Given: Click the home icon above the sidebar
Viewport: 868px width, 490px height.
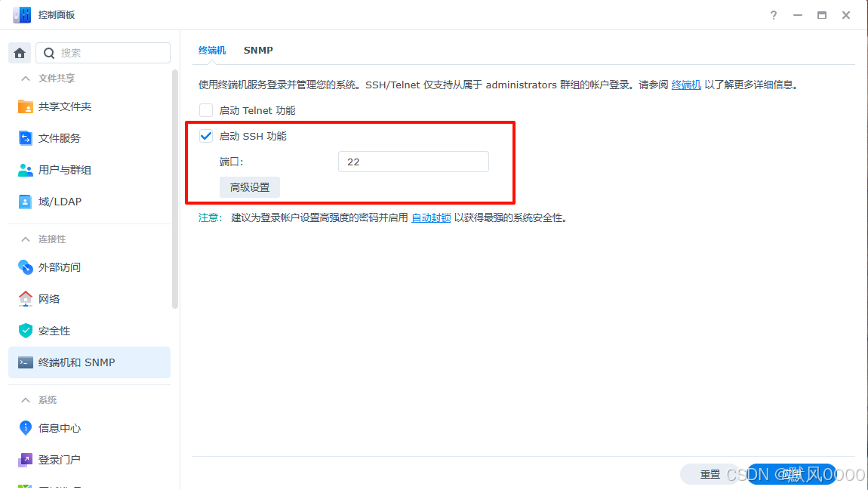Looking at the screenshot, I should click(x=20, y=52).
